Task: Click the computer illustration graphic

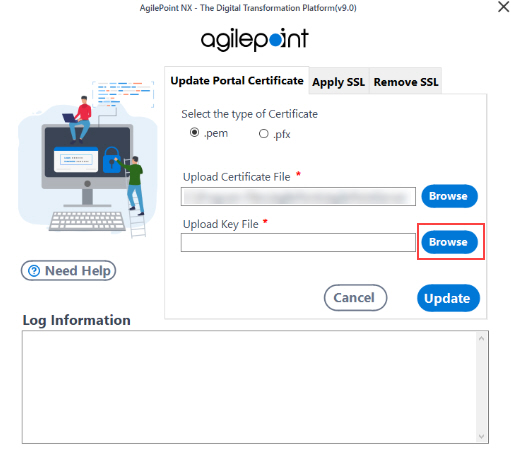Action: pos(87,159)
